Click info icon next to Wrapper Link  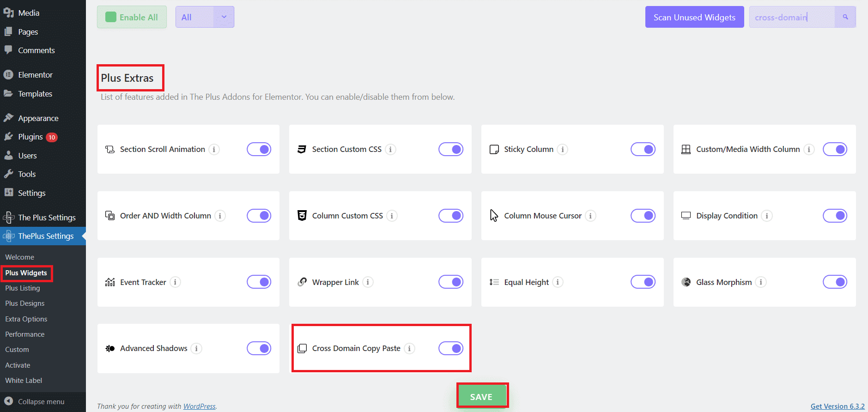368,282
